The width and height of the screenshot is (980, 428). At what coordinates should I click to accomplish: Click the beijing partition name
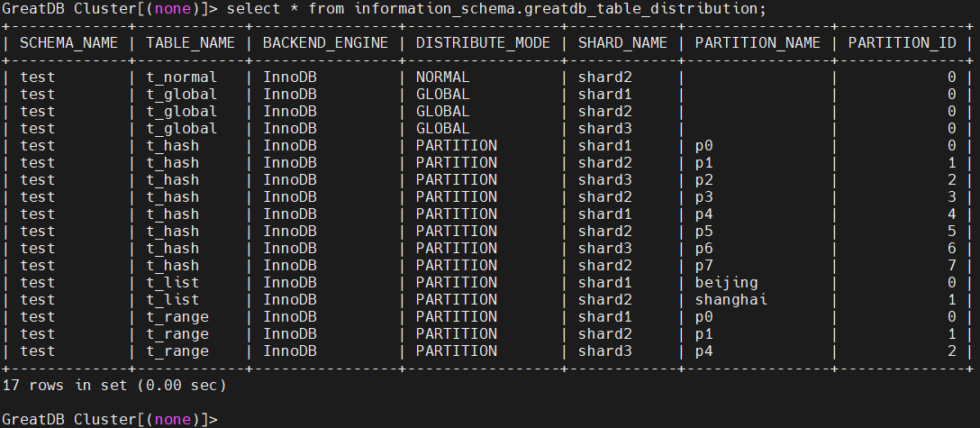pos(726,283)
